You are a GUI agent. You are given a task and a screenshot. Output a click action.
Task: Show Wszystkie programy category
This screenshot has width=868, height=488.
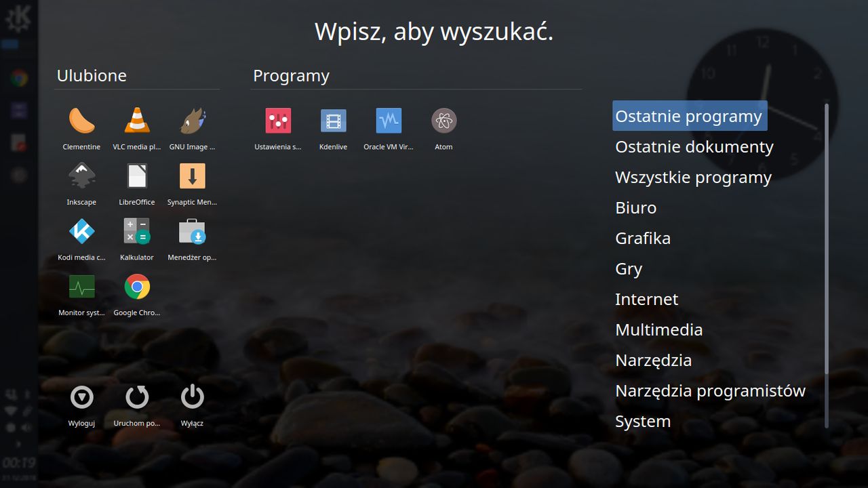tap(693, 177)
